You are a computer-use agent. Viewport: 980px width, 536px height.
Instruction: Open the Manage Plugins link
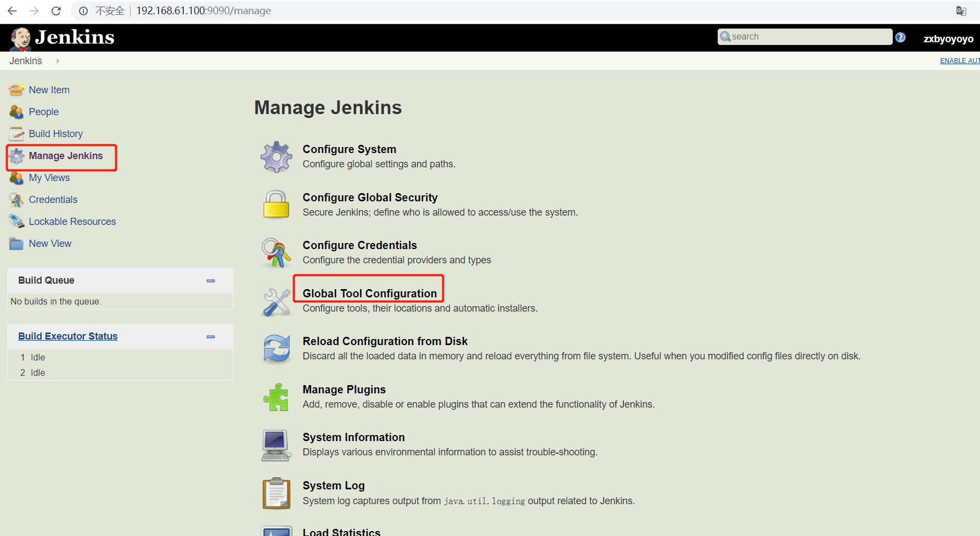click(344, 390)
